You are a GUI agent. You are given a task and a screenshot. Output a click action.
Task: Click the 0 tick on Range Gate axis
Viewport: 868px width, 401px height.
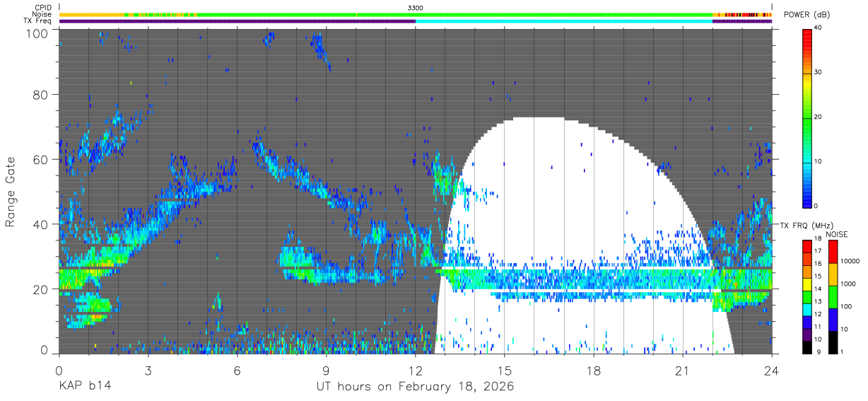pos(45,351)
